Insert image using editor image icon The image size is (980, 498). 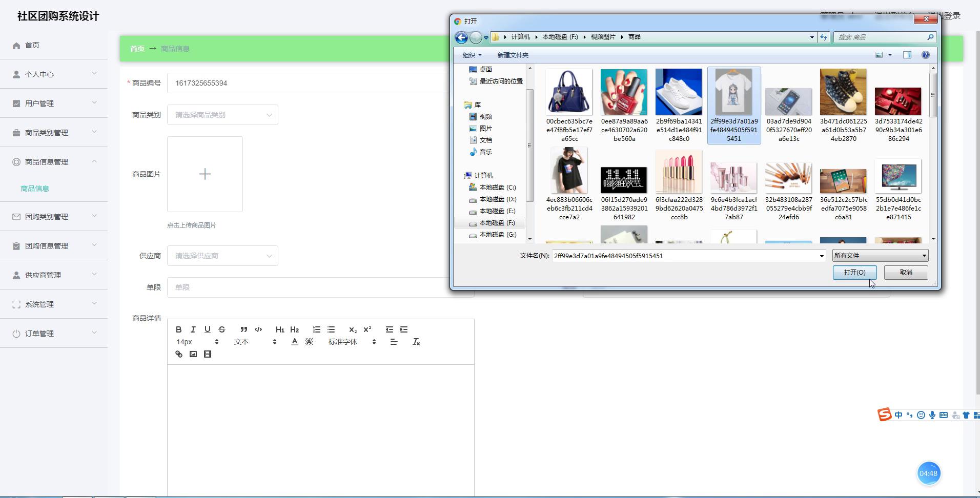pyautogui.click(x=193, y=354)
